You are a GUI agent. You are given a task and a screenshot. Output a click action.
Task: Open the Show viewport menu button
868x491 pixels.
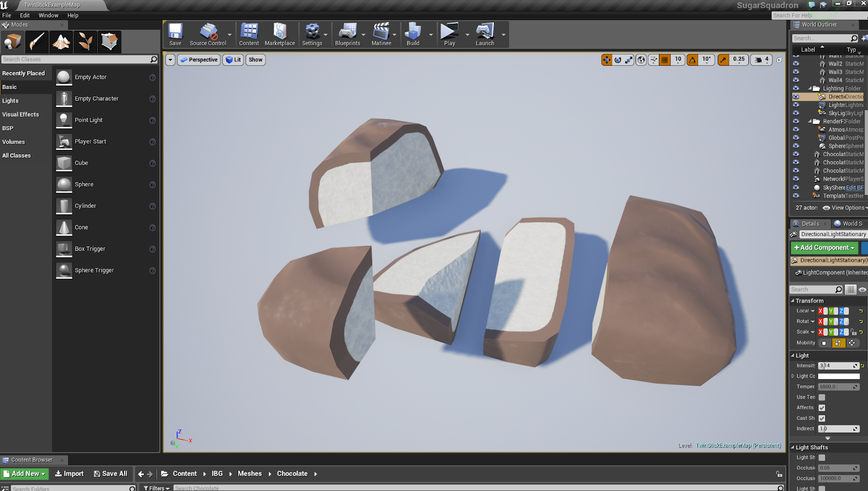[256, 60]
